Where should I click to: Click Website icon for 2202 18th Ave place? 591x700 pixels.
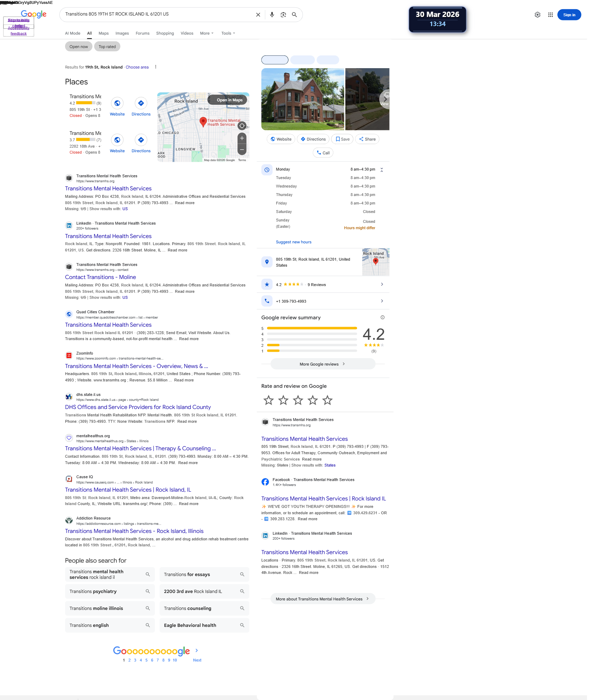tap(117, 140)
